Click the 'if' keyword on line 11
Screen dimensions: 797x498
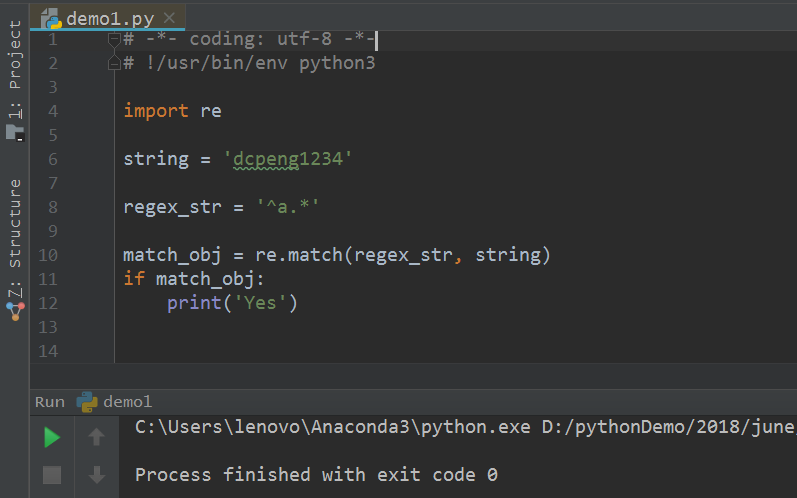click(x=134, y=279)
